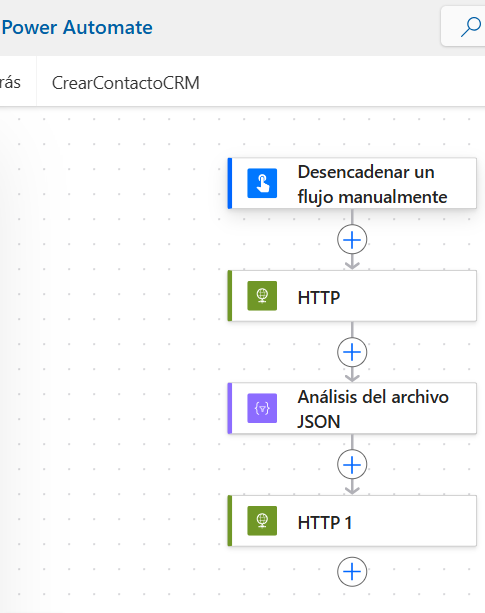The image size is (485, 613).
Task: Open the HTTP action card
Action: pos(352,296)
